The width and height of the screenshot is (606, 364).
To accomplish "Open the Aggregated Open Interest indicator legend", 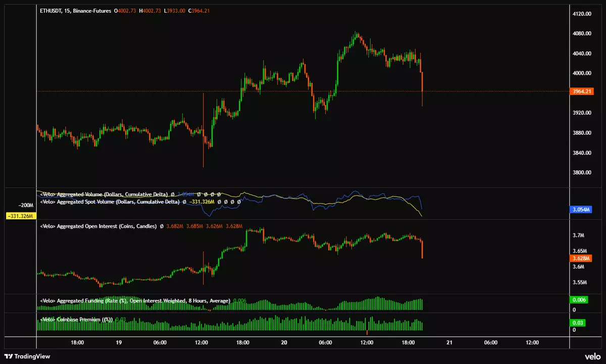I will click(98, 226).
